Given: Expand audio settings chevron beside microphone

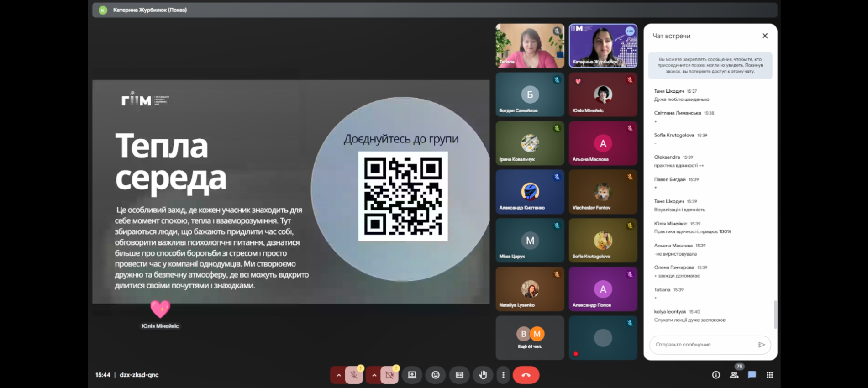Looking at the screenshot, I should coord(338,375).
